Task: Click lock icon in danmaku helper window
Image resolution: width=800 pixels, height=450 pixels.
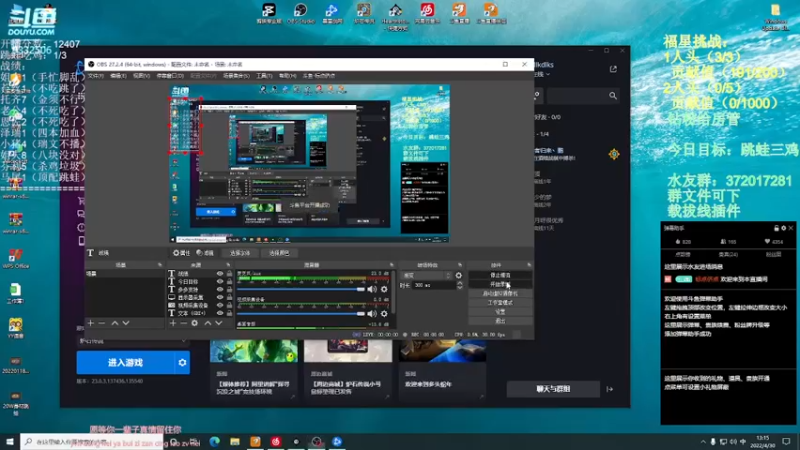Action: click(x=776, y=228)
